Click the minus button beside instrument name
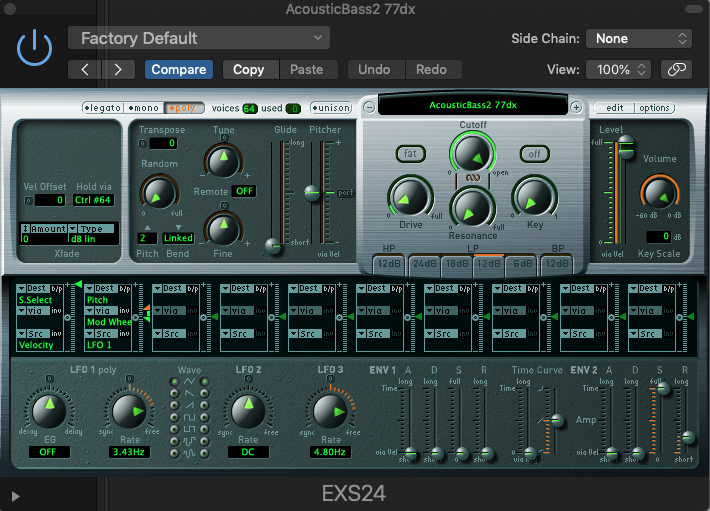This screenshot has height=511, width=710. (370, 107)
